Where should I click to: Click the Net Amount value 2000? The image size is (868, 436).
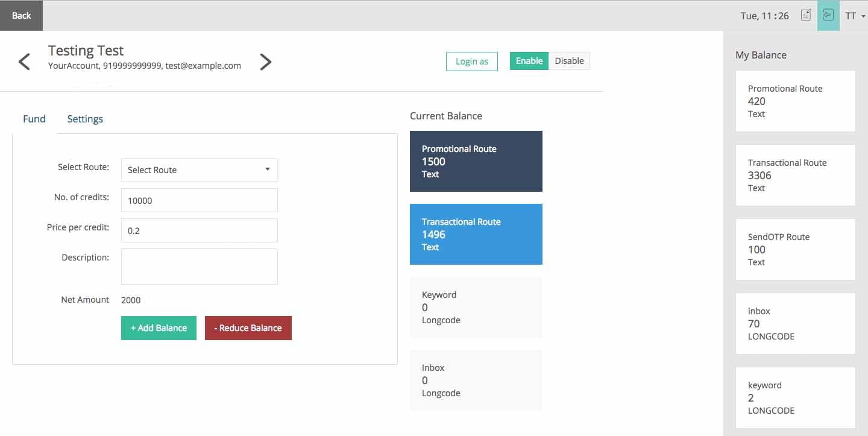(x=131, y=300)
